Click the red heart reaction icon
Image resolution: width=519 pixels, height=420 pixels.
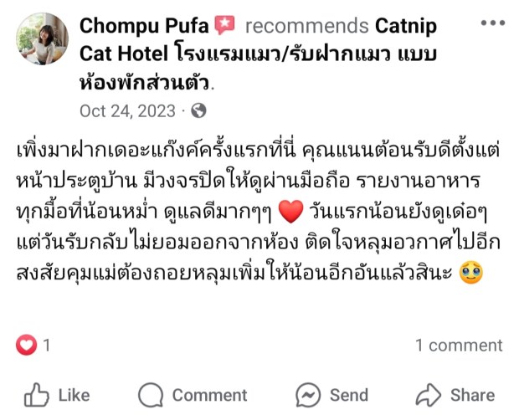(28, 345)
